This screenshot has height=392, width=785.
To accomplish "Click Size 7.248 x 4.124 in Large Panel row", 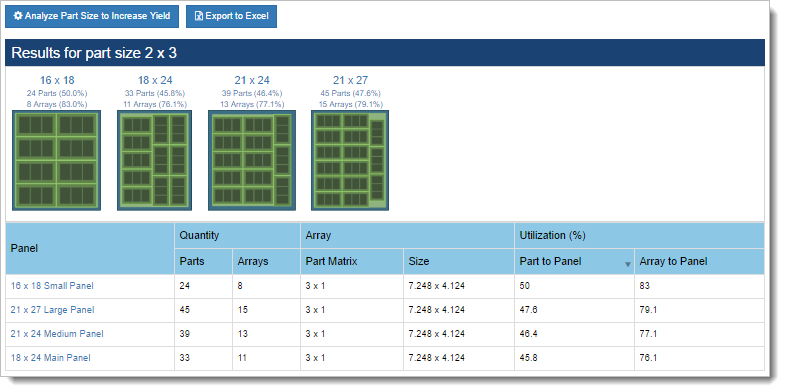I will tap(437, 310).
